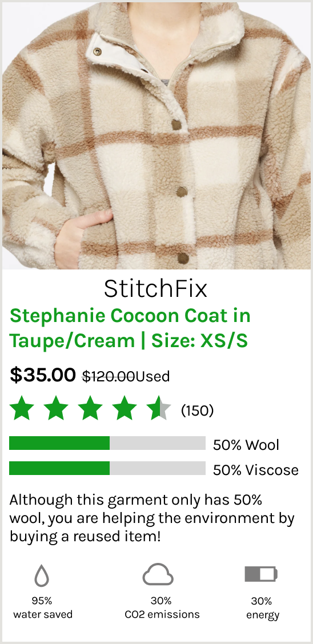This screenshot has width=313, height=644.
Task: Click the crossed-out $120.00 original price
Action: [x=109, y=376]
